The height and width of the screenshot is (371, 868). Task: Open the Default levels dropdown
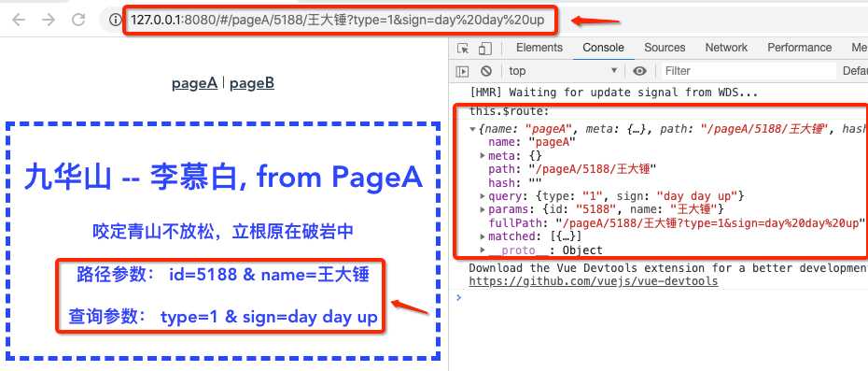855,71
